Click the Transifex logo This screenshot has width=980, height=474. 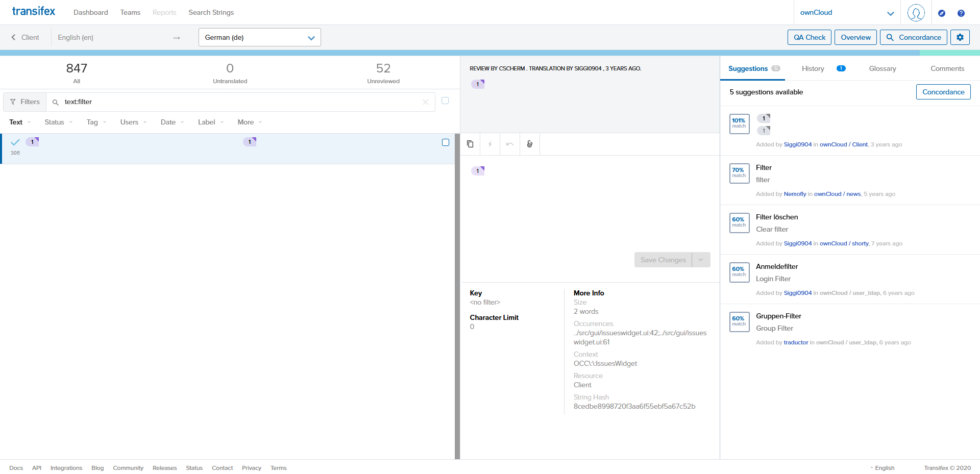[34, 11]
